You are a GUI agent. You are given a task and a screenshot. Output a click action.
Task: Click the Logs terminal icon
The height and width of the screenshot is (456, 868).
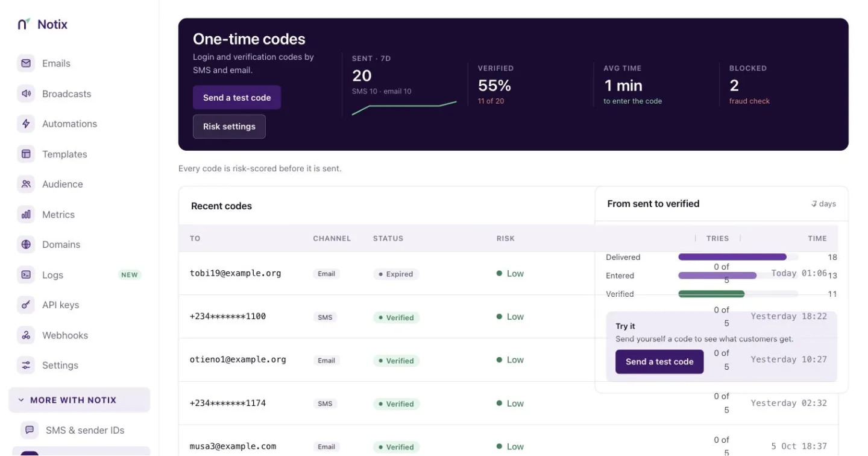(26, 274)
